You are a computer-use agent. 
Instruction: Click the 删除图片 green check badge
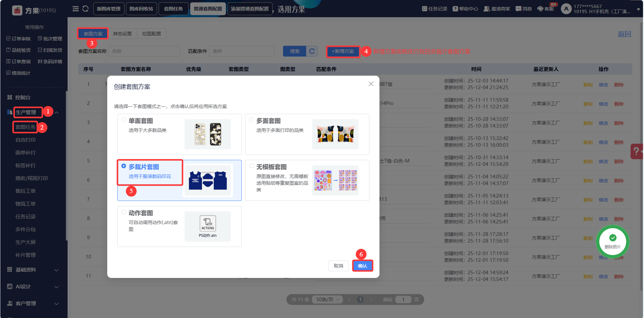[613, 241]
